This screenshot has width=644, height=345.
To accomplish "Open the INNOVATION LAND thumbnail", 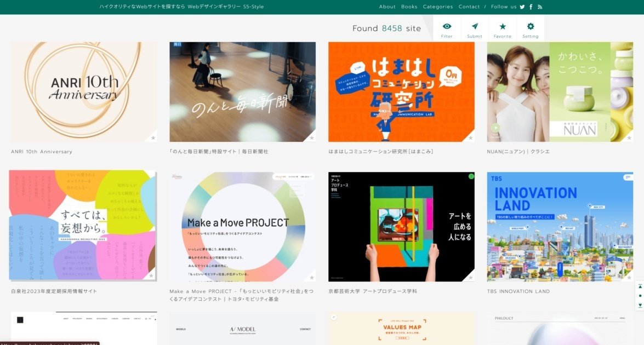I will [x=560, y=227].
